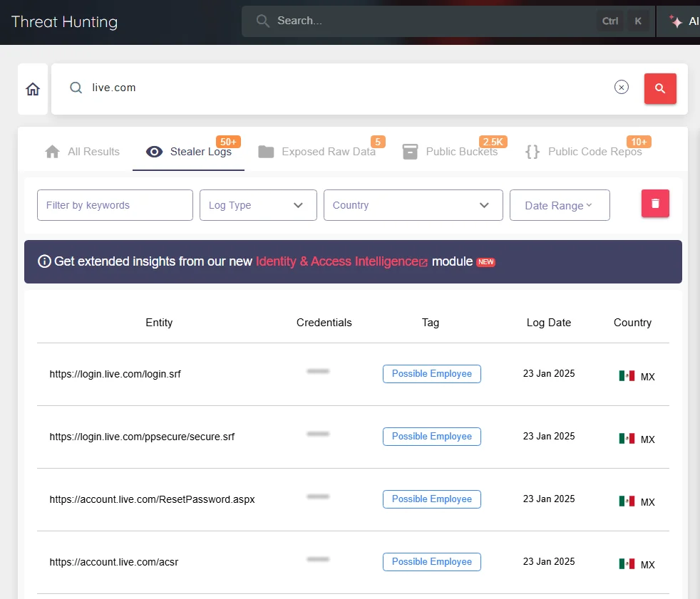Switch to the All Results tab

point(82,152)
